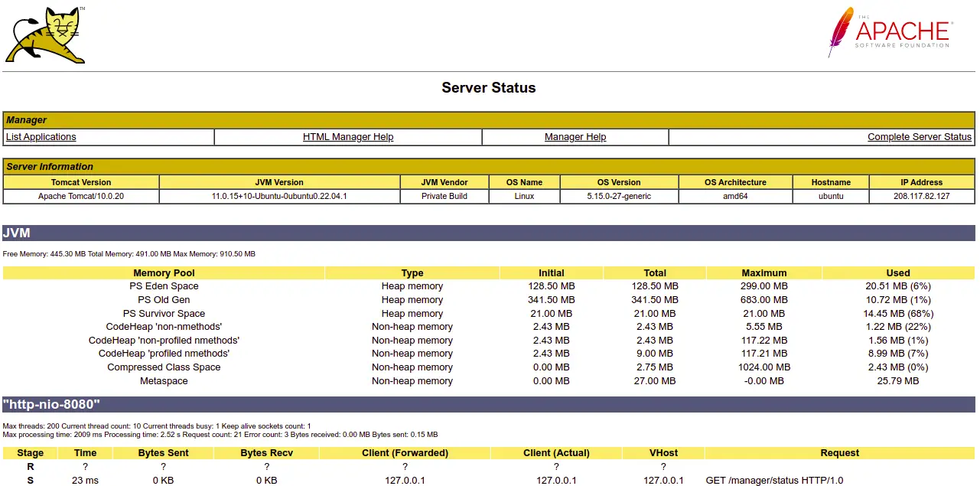The image size is (980, 486).
Task: Click the Apache Tomcat/10.0.20 version cell
Action: 81,196
